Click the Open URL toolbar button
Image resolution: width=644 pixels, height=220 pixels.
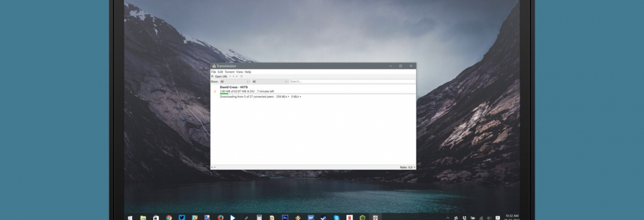coord(221,76)
